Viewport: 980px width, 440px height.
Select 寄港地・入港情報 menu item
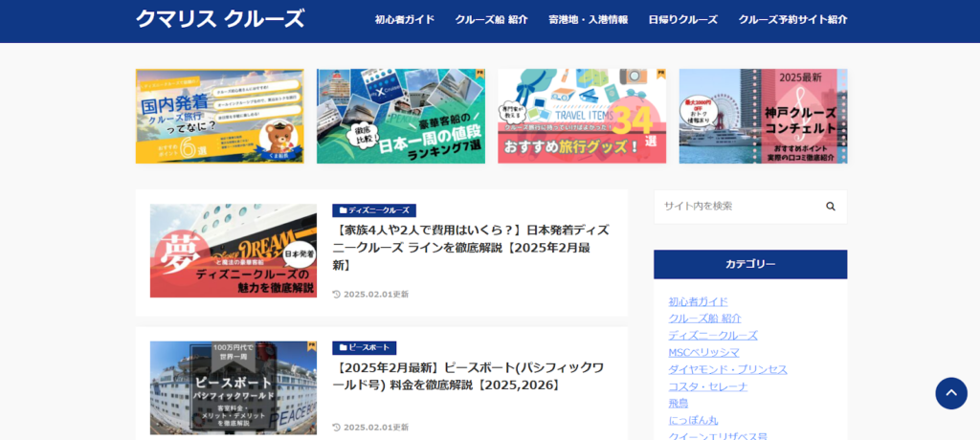[x=589, y=19]
